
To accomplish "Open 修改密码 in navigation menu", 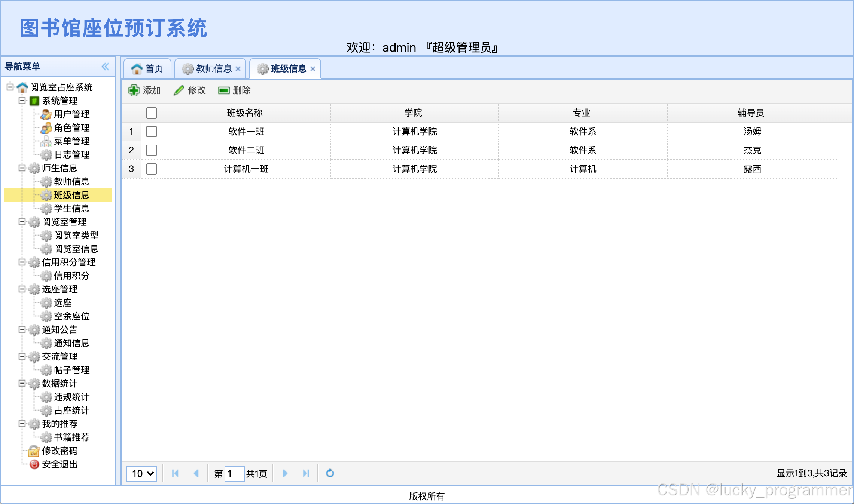I will coord(60,451).
